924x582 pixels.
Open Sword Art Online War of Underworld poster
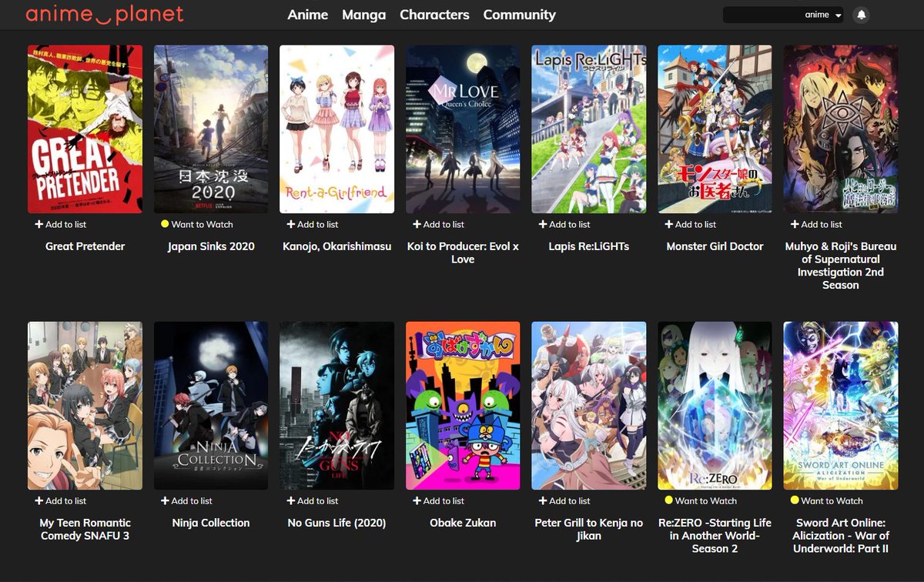(841, 406)
